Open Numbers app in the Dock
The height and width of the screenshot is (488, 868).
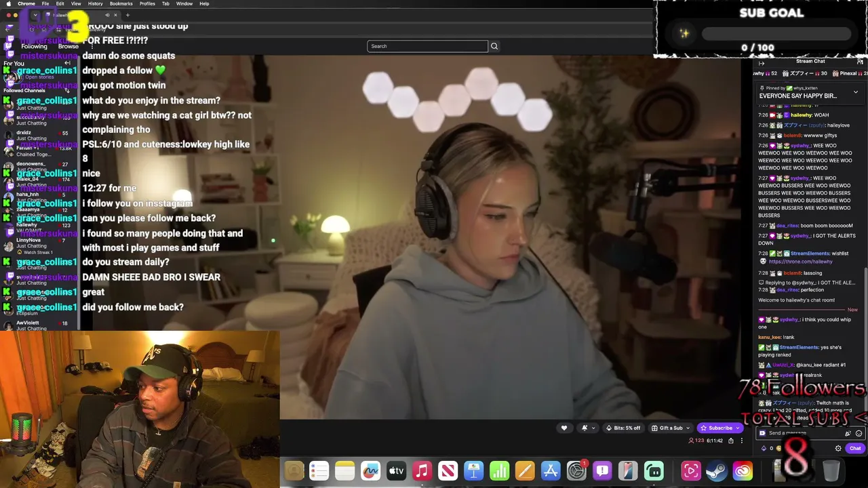pos(499,470)
